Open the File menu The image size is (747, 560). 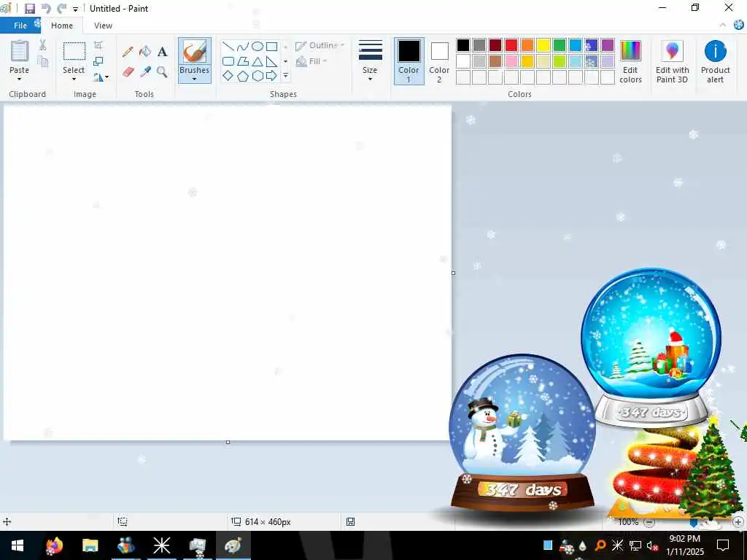[20, 26]
